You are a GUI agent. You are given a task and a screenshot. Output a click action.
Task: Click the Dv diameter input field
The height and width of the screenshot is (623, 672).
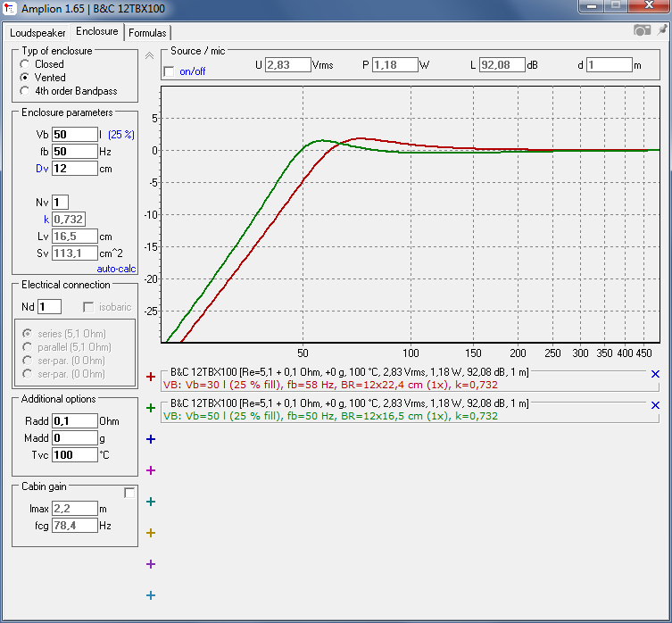click(x=75, y=169)
